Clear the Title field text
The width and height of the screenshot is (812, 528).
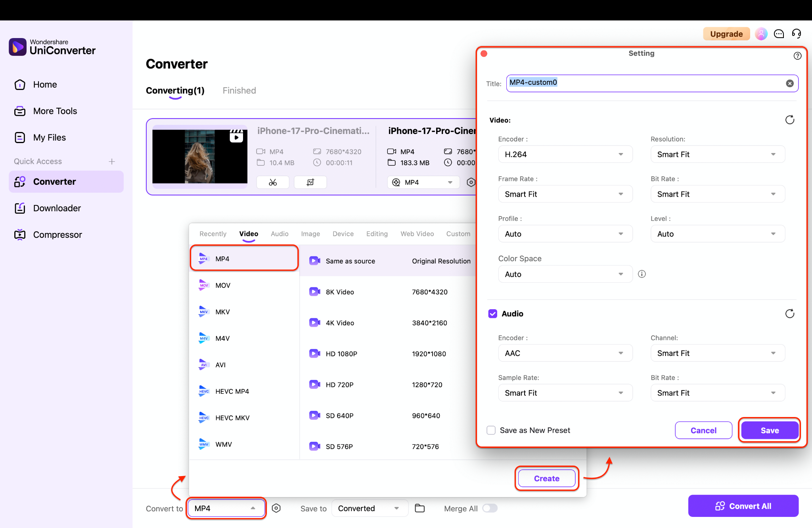[x=790, y=83]
